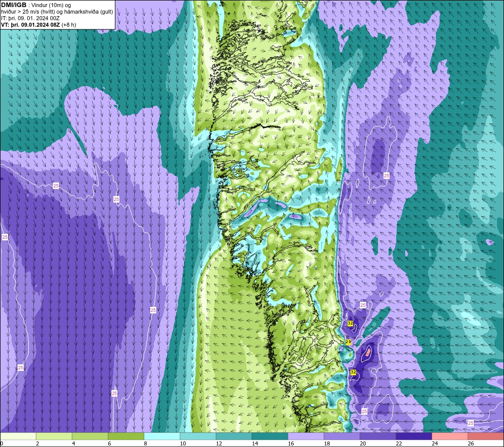Viewport: 504px width, 447px height.
Task: Click the yellow "32" gust label below the 29
Action: tap(353, 372)
